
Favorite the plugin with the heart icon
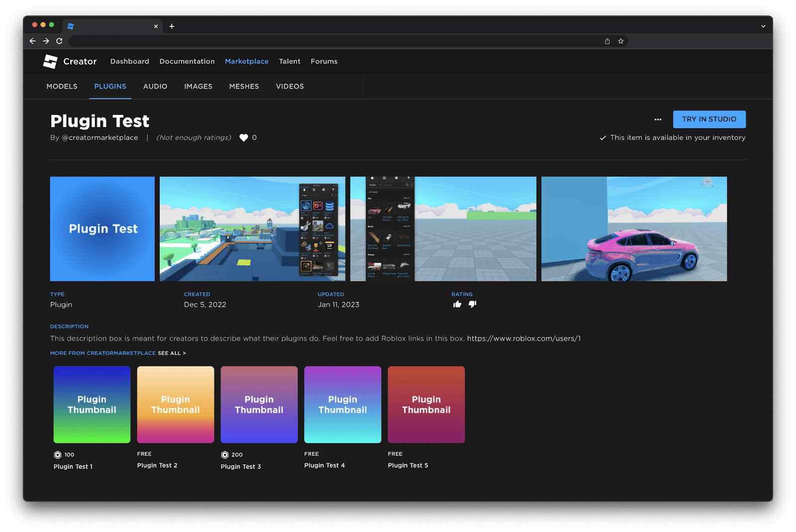(243, 138)
